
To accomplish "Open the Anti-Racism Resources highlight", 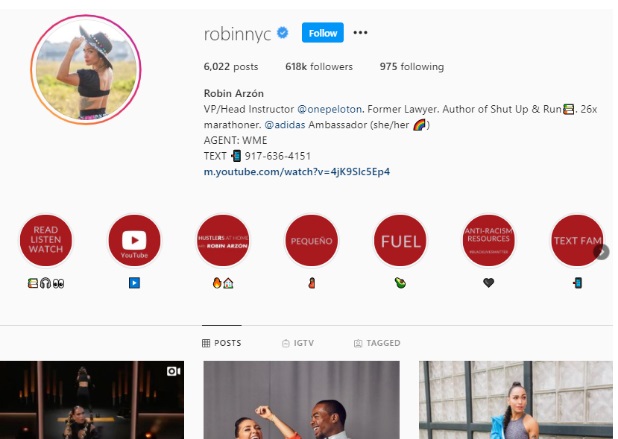I will 489,240.
